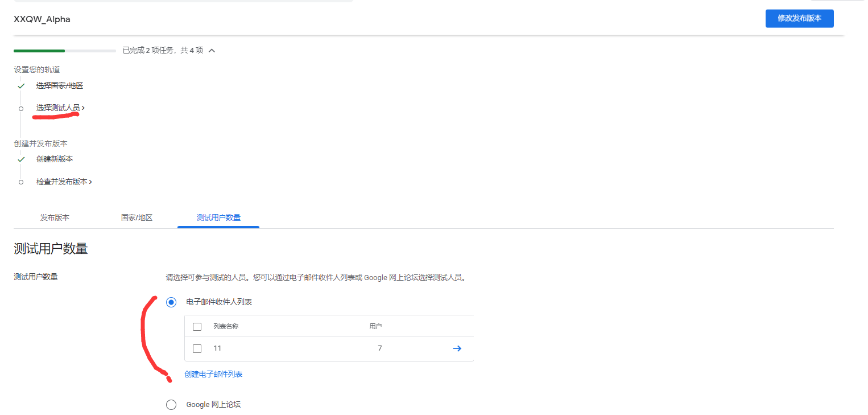Click the blue arrow beside list "11"
868x415 pixels.
pyautogui.click(x=457, y=348)
